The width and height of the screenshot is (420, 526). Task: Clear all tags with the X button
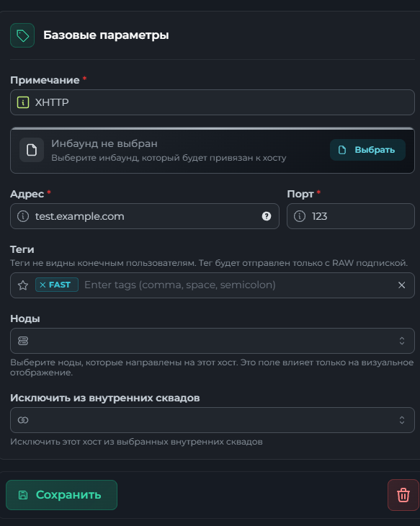(401, 285)
